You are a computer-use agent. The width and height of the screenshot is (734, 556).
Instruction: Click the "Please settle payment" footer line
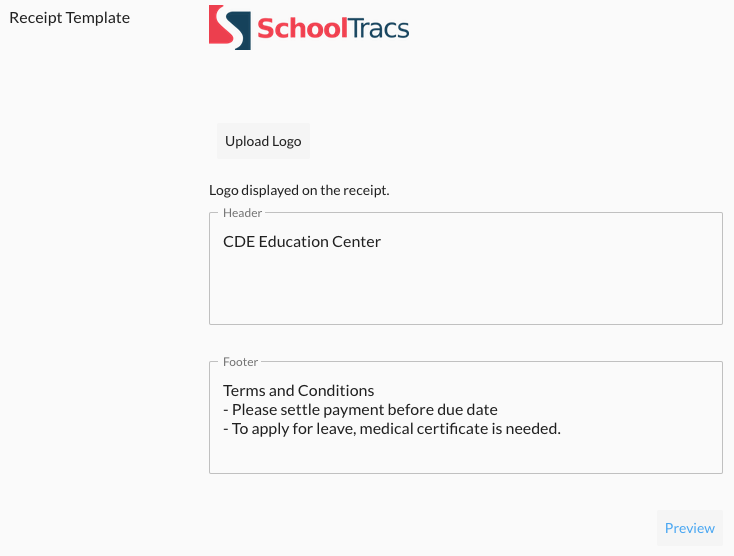click(x=360, y=410)
